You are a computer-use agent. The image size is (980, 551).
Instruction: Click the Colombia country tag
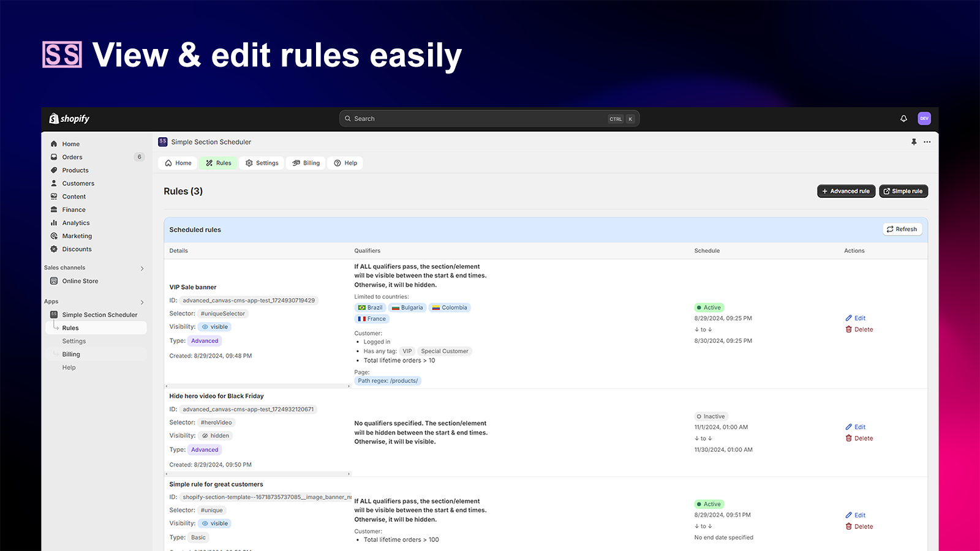450,308
